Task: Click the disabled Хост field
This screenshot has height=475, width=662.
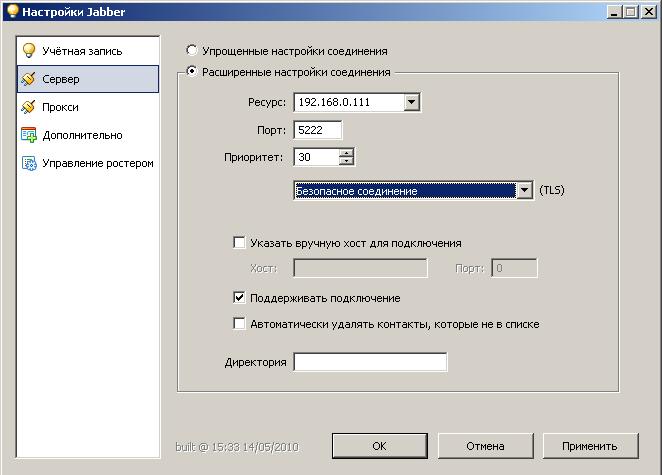Action: 361,268
